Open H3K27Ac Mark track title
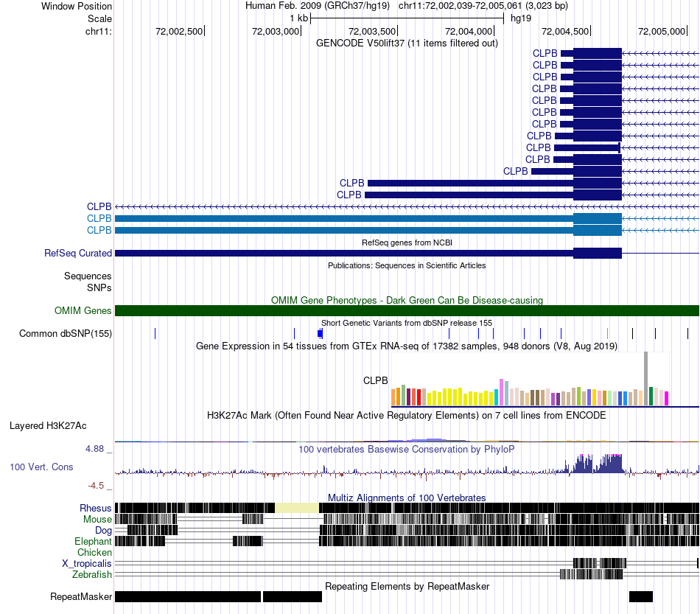This screenshot has height=614, width=700. click(x=407, y=415)
